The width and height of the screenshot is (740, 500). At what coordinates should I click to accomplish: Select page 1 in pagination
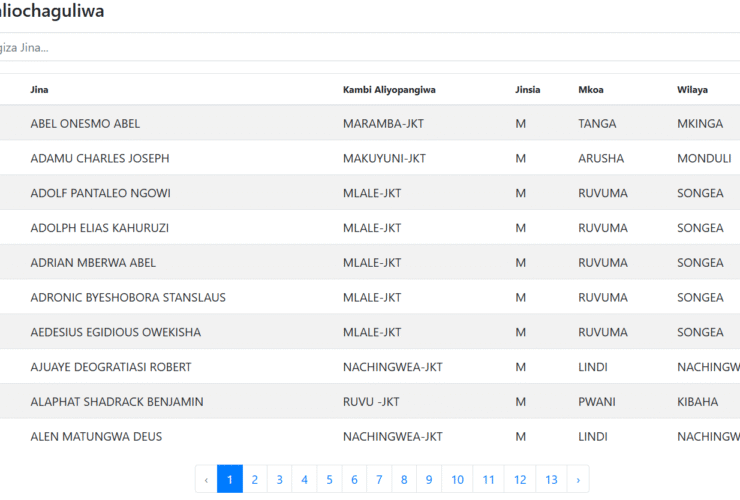pos(229,480)
